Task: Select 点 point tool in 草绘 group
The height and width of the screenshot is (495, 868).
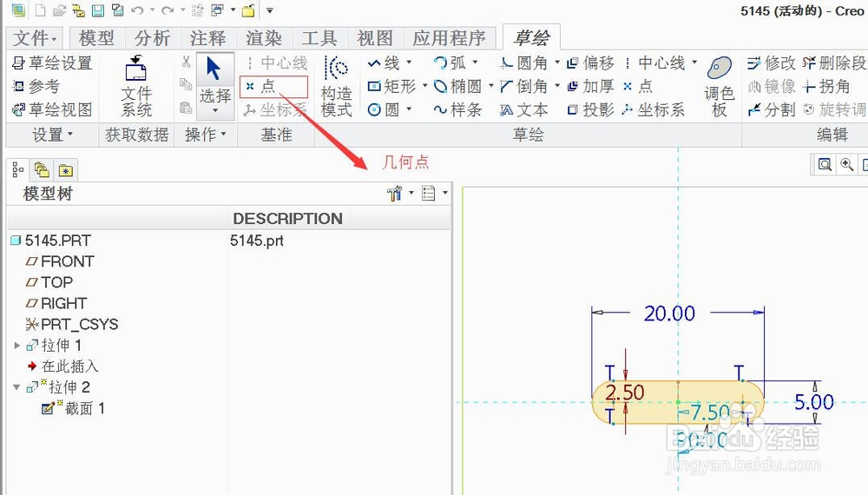Action: click(638, 86)
